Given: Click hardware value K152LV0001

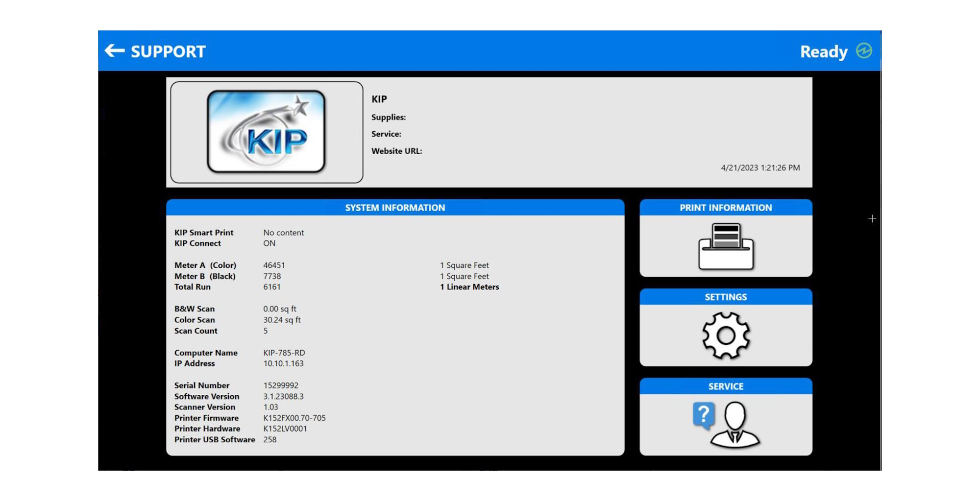Looking at the screenshot, I should click(285, 429).
